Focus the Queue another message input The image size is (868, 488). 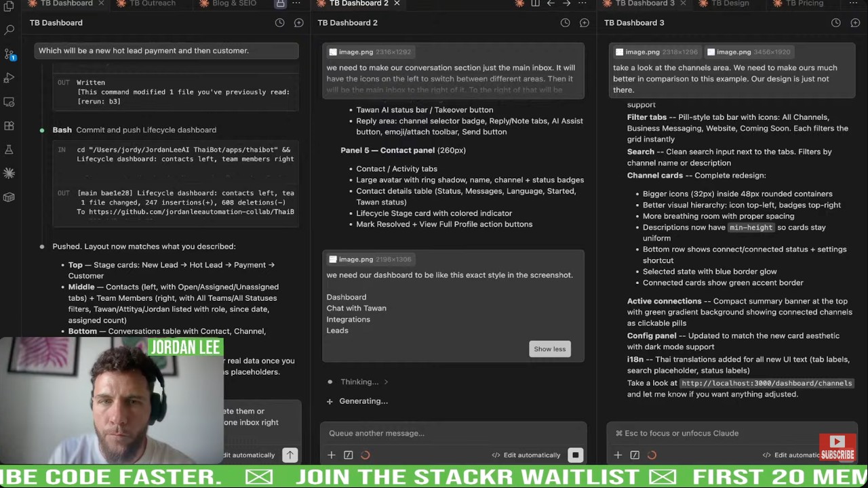point(453,433)
